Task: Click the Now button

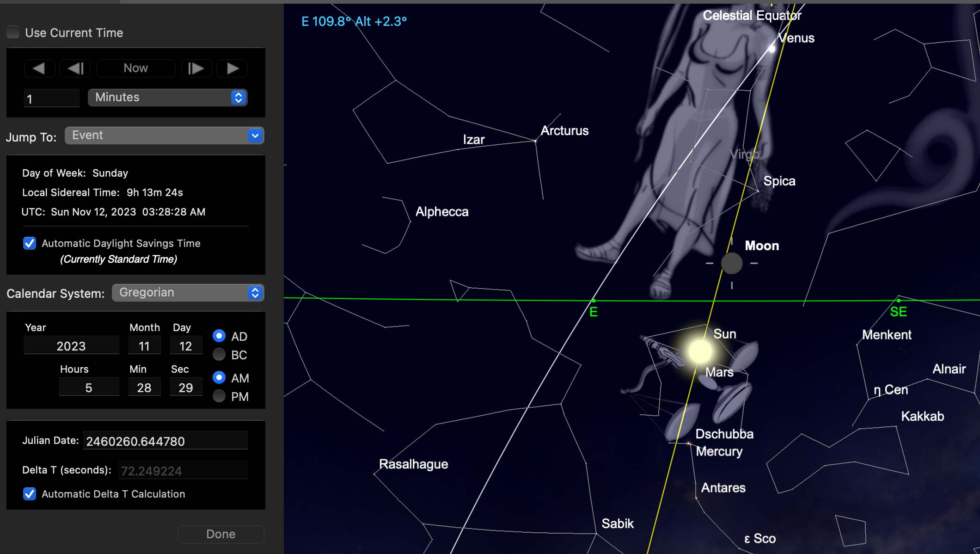Action: click(135, 68)
